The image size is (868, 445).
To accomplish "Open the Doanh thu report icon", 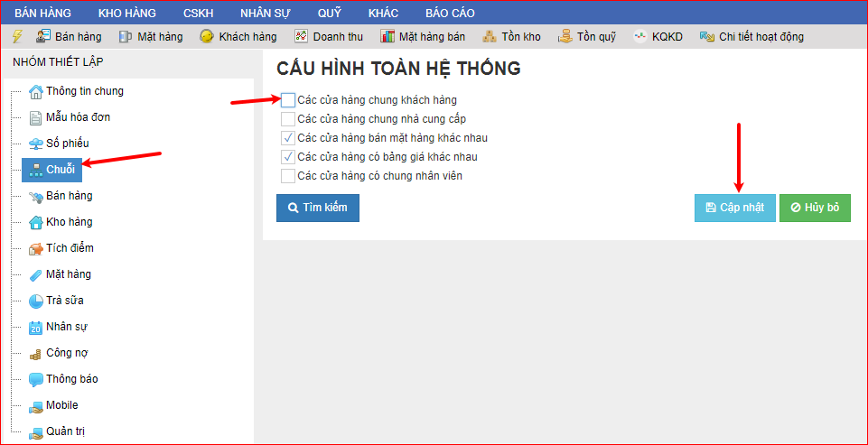I will pyautogui.click(x=328, y=37).
